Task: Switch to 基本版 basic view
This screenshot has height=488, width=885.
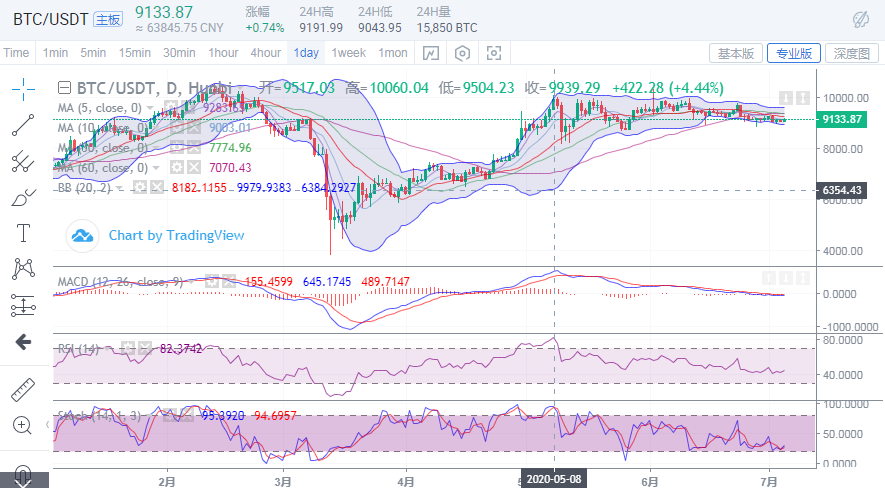Action: (736, 53)
